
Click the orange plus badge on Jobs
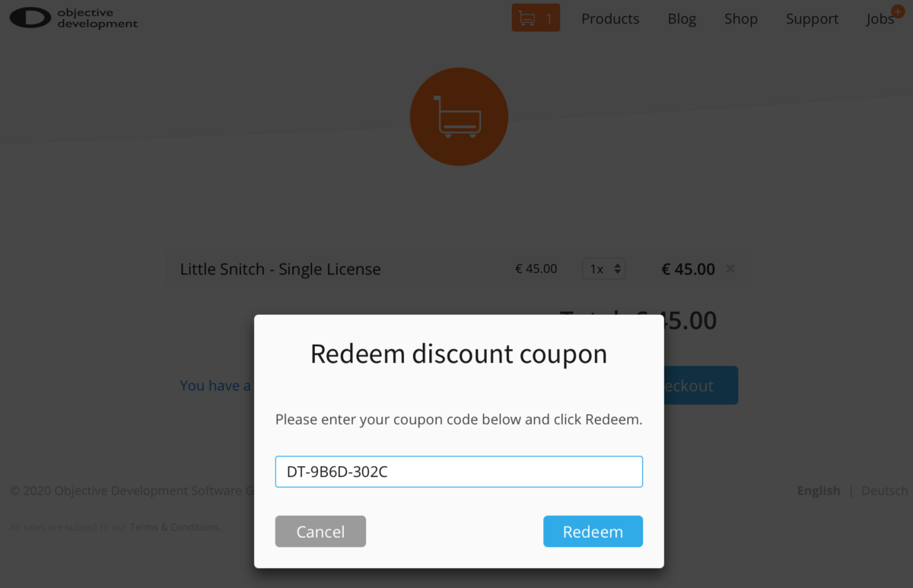[x=898, y=11]
